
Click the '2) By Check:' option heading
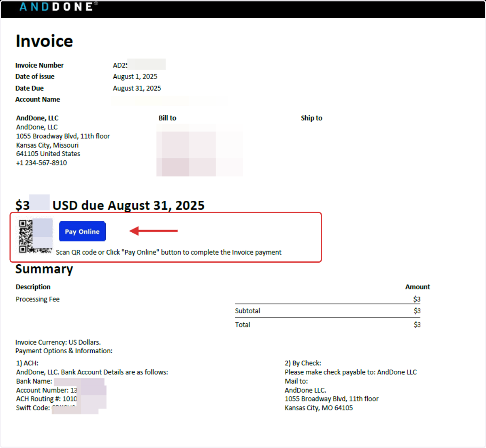303,363
